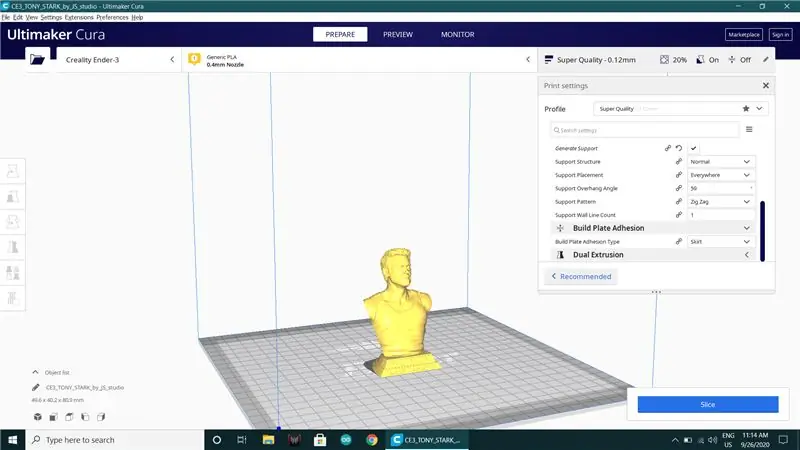
Task: Select the Scale tool in left toolbar
Action: click(x=13, y=196)
